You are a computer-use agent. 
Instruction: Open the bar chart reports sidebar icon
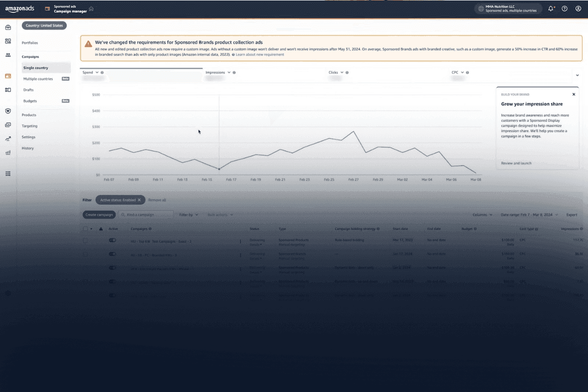8,152
